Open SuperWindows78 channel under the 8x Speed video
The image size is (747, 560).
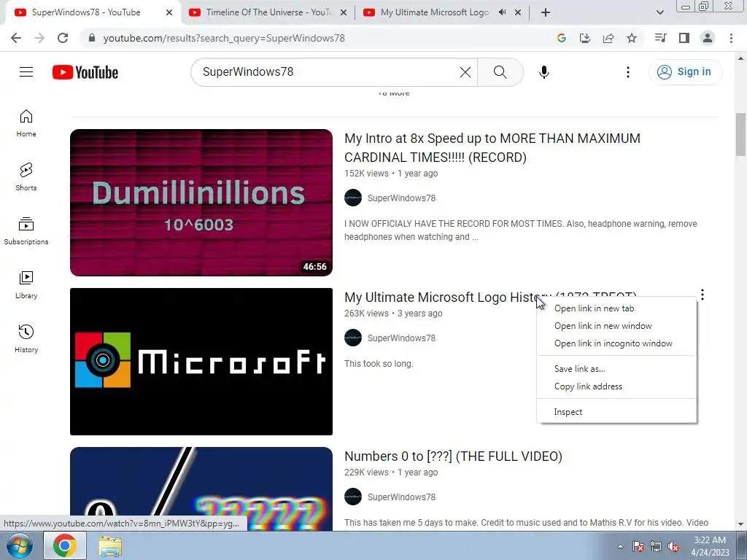[401, 198]
